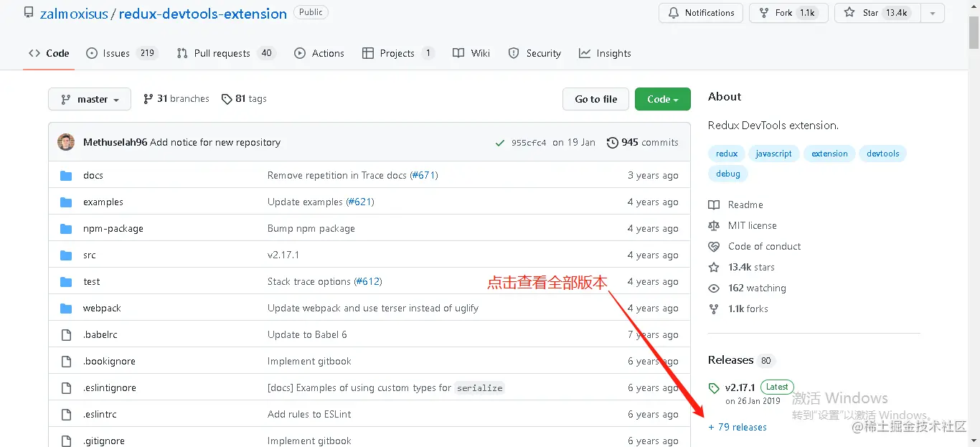Go to the Actions tab
980x447 pixels.
pos(320,53)
